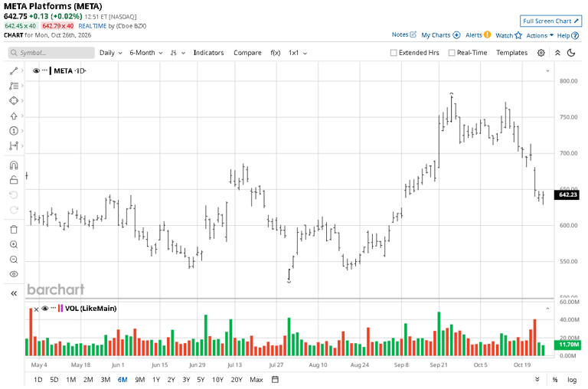
Task: Select the measure range tool
Action: tap(14, 146)
